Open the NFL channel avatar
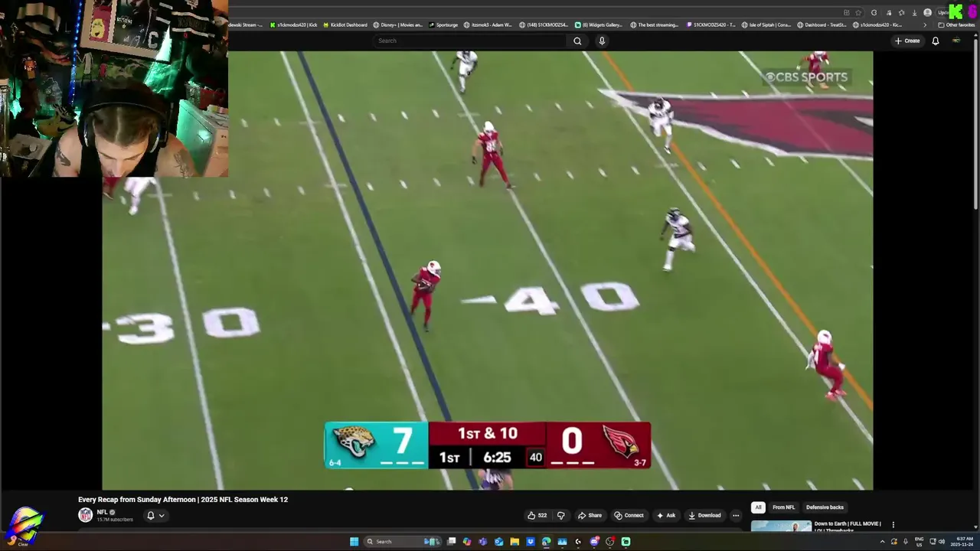Image resolution: width=980 pixels, height=551 pixels. click(x=86, y=515)
